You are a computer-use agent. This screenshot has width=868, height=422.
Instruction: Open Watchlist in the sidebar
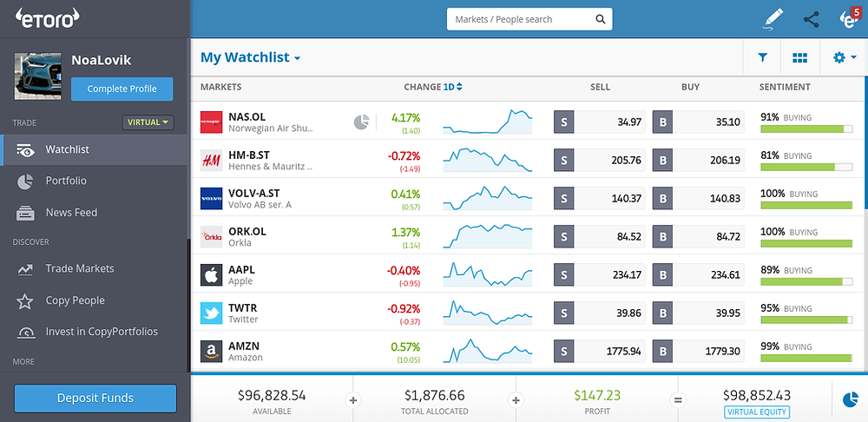[95, 149]
